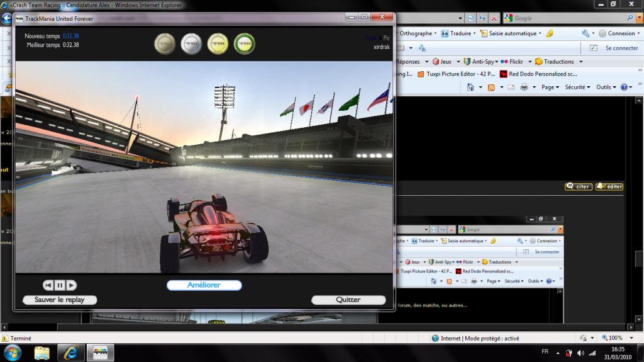Screen dimensions: 644x362
Task: Switch to Internet Explorer in the taskbar
Action: [x=71, y=353]
